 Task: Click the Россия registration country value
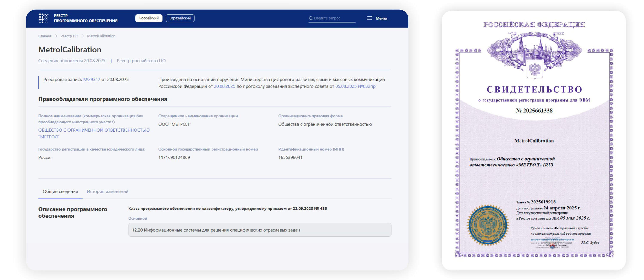tap(46, 157)
